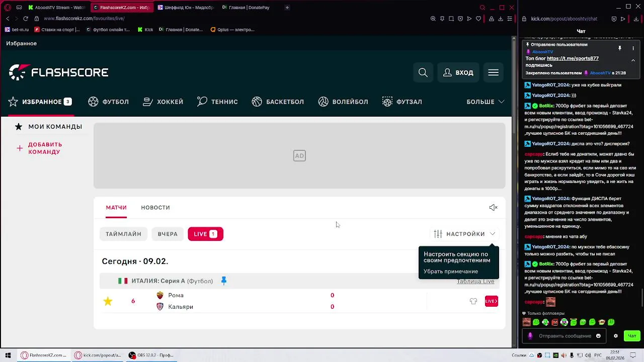This screenshot has width=644, height=362.
Task: Expand the Больше sports dropdown
Action: 486,102
